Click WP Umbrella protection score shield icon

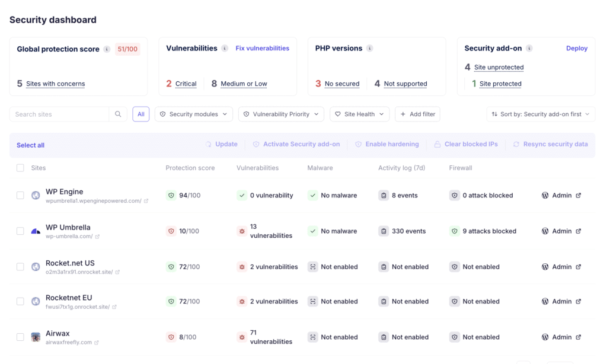click(x=171, y=231)
